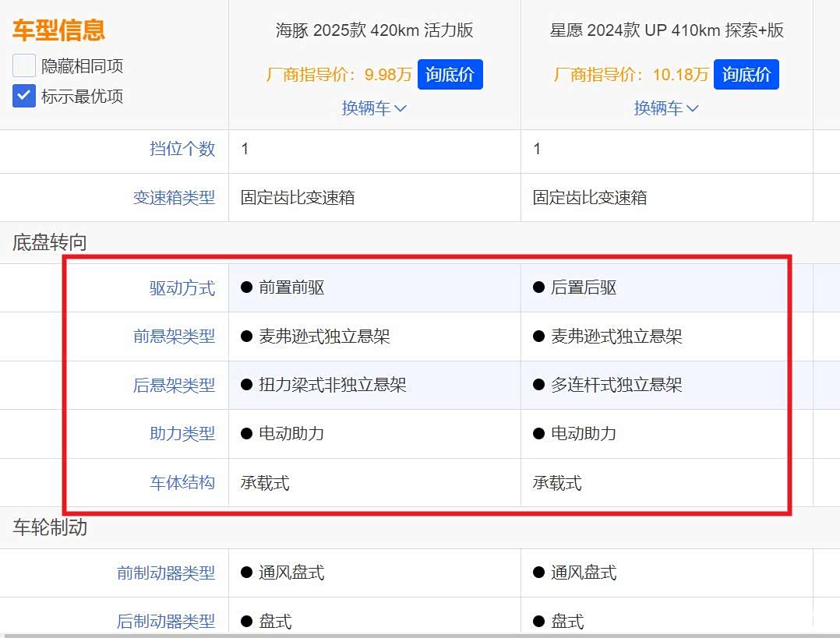Check the 隐藏相同项 checkbox
The image size is (840, 638).
pyautogui.click(x=24, y=66)
